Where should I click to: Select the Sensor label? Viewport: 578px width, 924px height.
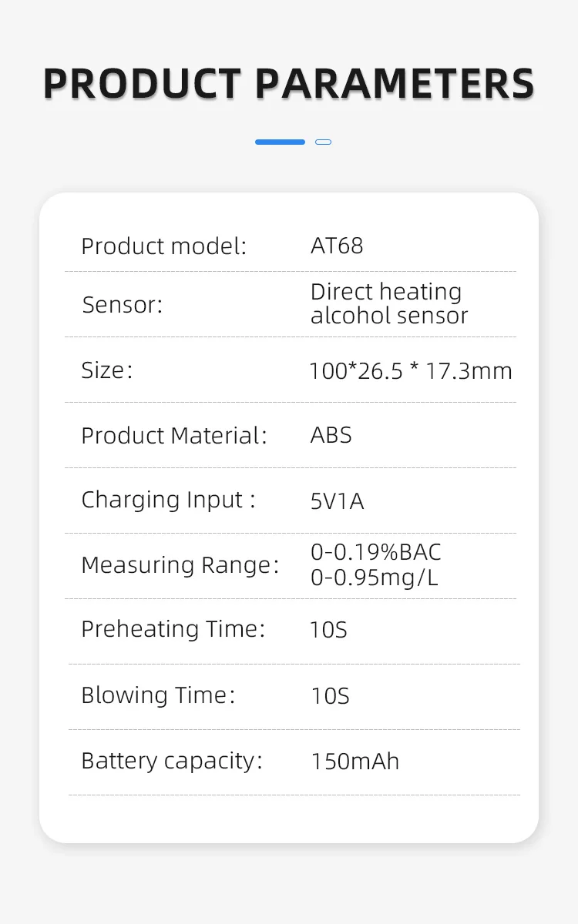click(x=123, y=305)
